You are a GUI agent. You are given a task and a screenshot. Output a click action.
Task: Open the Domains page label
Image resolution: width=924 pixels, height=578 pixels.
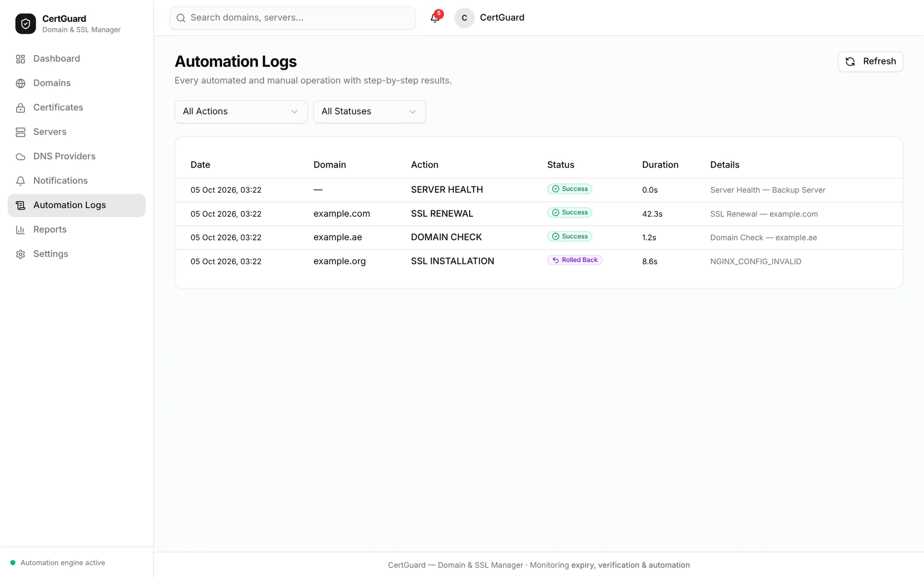click(x=52, y=83)
